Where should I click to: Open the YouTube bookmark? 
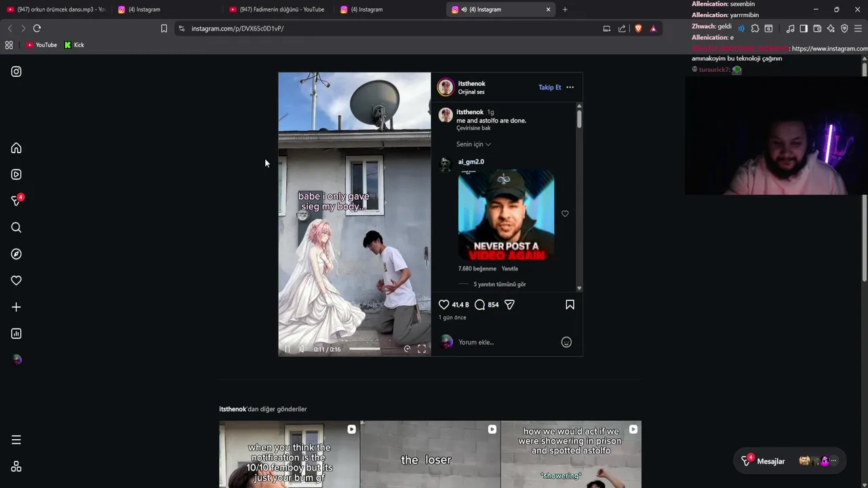tap(41, 45)
